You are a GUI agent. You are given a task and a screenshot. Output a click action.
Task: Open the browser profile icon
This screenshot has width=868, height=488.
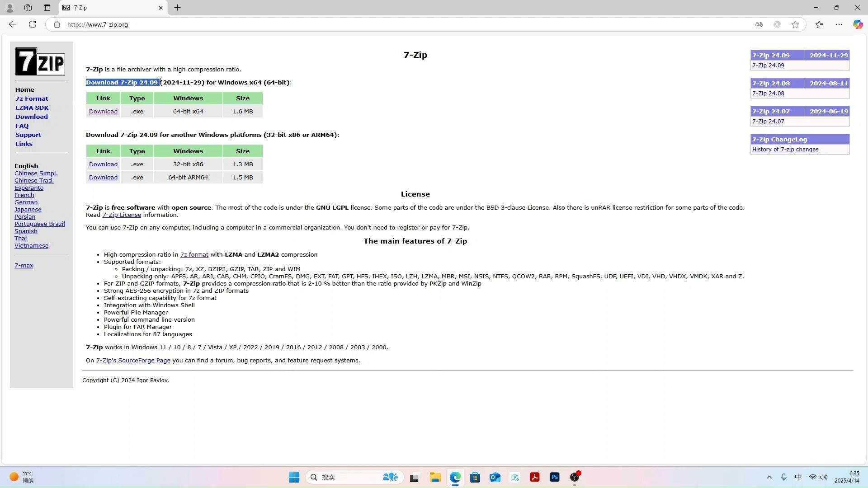point(9,8)
